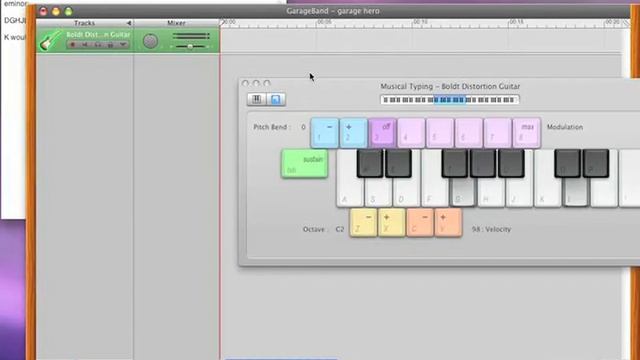
Task: Toggle the green sustain tab key
Action: click(304, 164)
